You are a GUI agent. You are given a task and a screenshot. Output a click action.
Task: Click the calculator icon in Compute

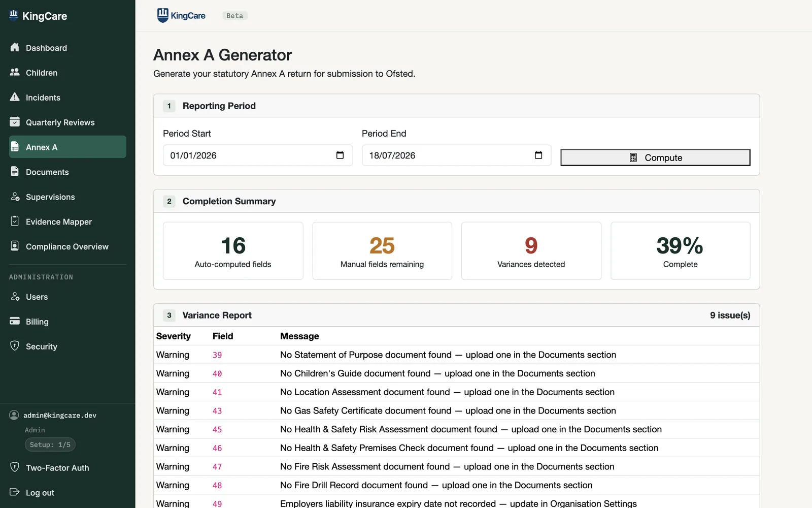tap(633, 157)
